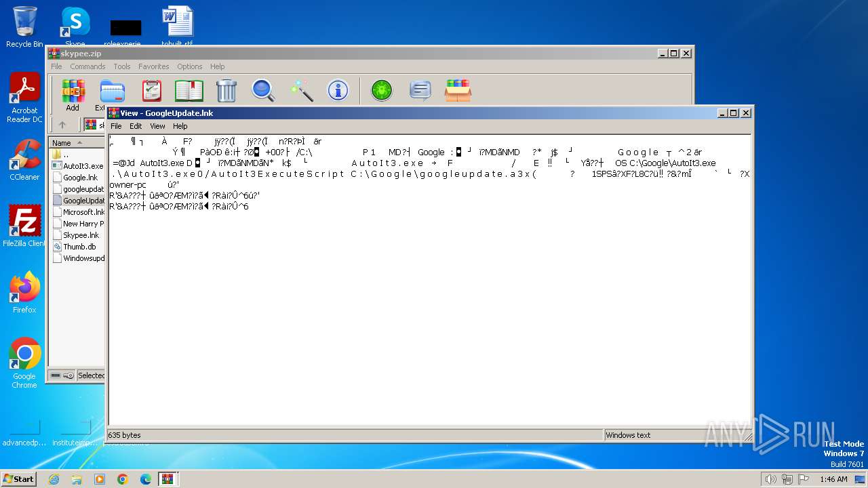Launch Microsoft Edge from the taskbar
This screenshot has height=488, width=868.
point(146,479)
